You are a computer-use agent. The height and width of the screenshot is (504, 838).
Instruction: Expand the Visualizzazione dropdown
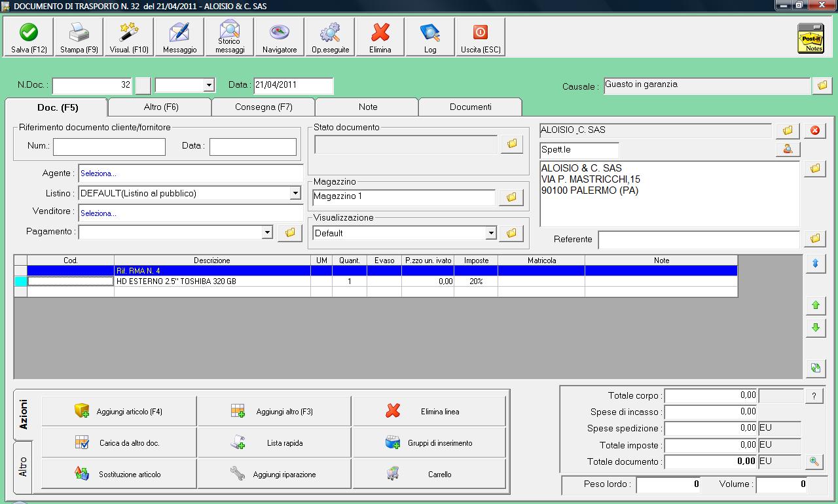(x=491, y=233)
